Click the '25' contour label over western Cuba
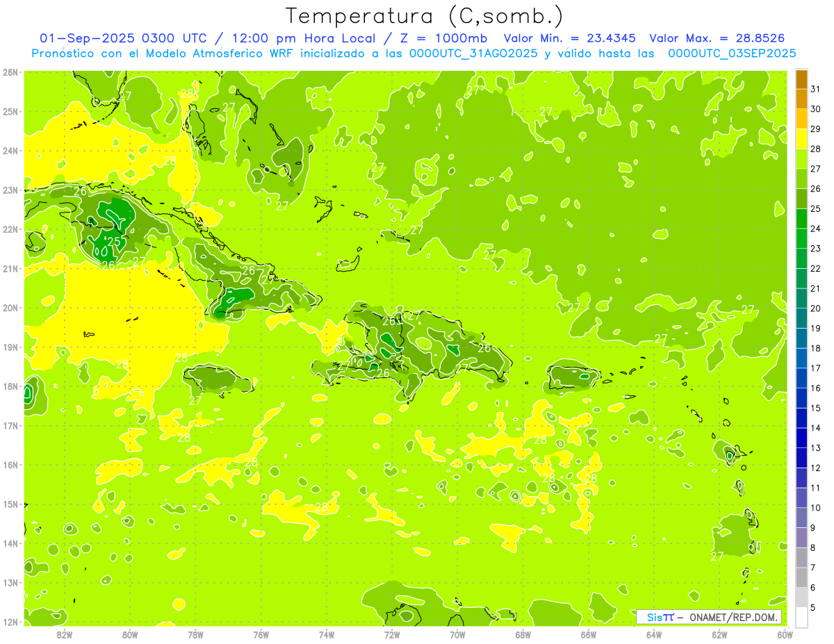The width and height of the screenshot is (834, 644). click(115, 241)
